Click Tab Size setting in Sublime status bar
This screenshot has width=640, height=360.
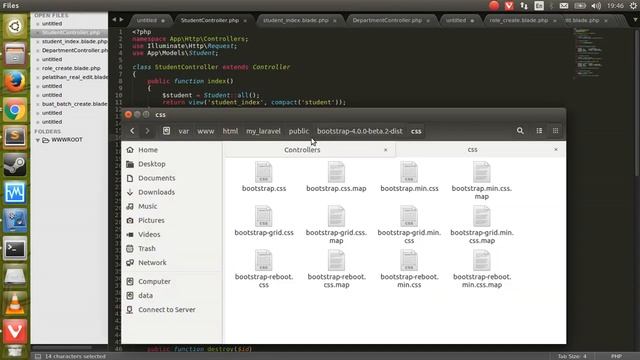pyautogui.click(x=572, y=356)
